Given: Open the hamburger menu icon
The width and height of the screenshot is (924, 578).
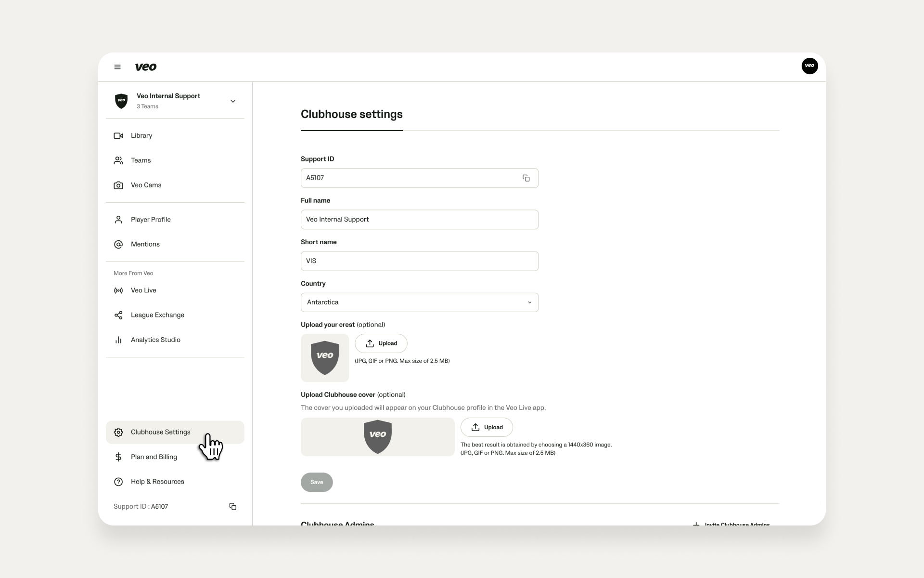Looking at the screenshot, I should [x=117, y=67].
